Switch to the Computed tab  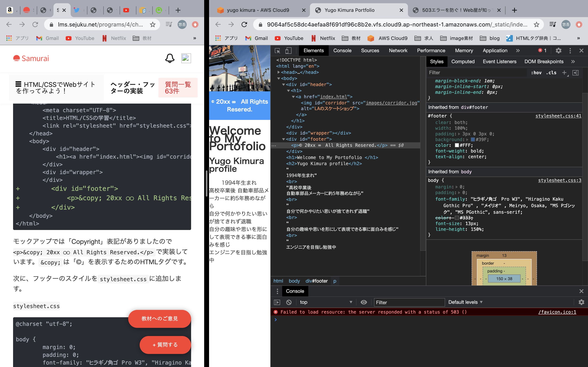(x=463, y=61)
